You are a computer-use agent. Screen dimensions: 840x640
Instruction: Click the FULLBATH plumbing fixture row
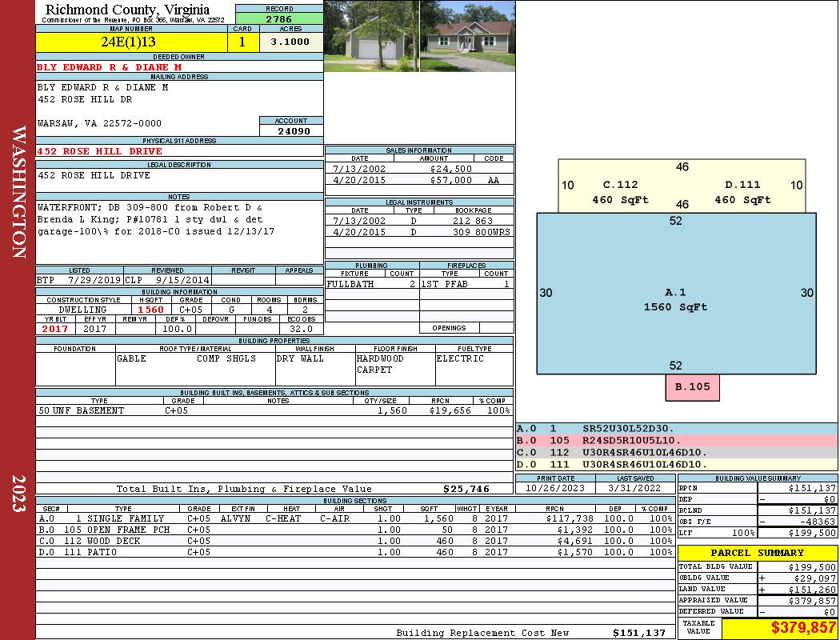[372, 284]
